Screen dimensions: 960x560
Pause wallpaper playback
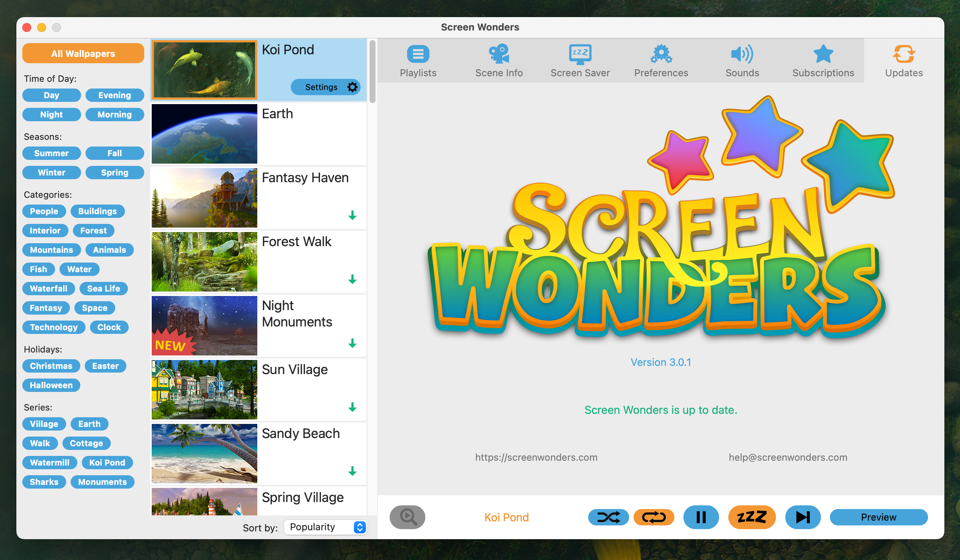point(701,517)
